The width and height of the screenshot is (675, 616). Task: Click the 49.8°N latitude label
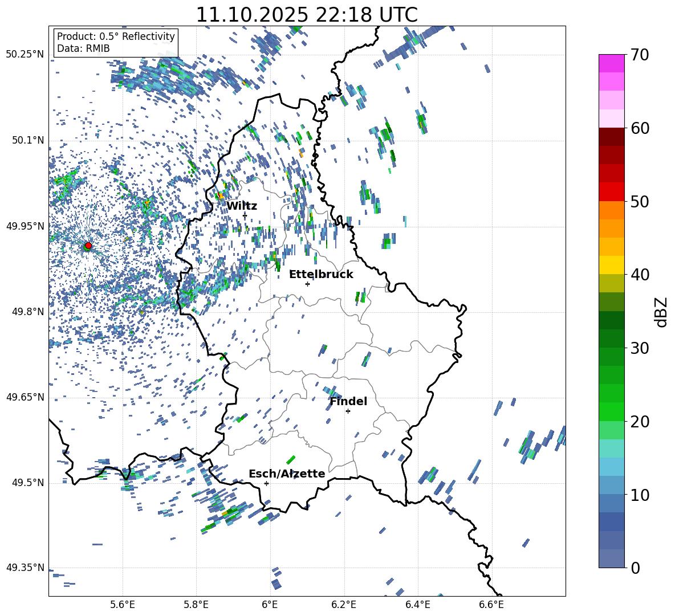click(27, 312)
